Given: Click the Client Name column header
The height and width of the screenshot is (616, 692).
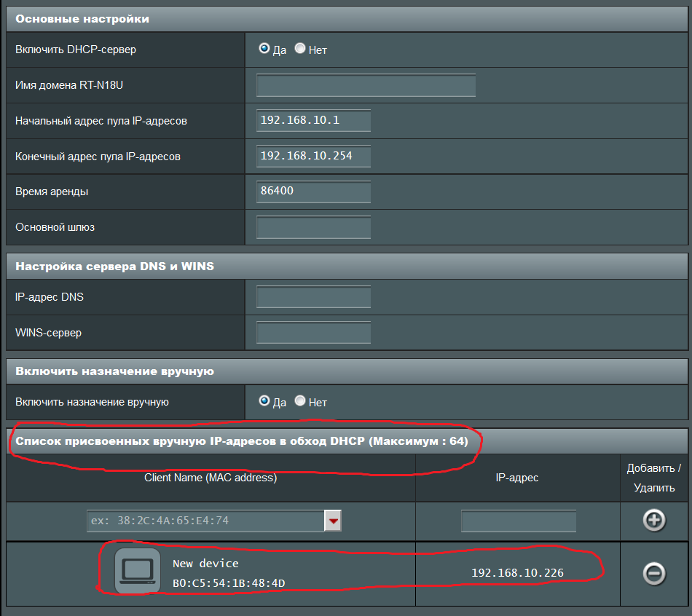Looking at the screenshot, I should pyautogui.click(x=211, y=478).
